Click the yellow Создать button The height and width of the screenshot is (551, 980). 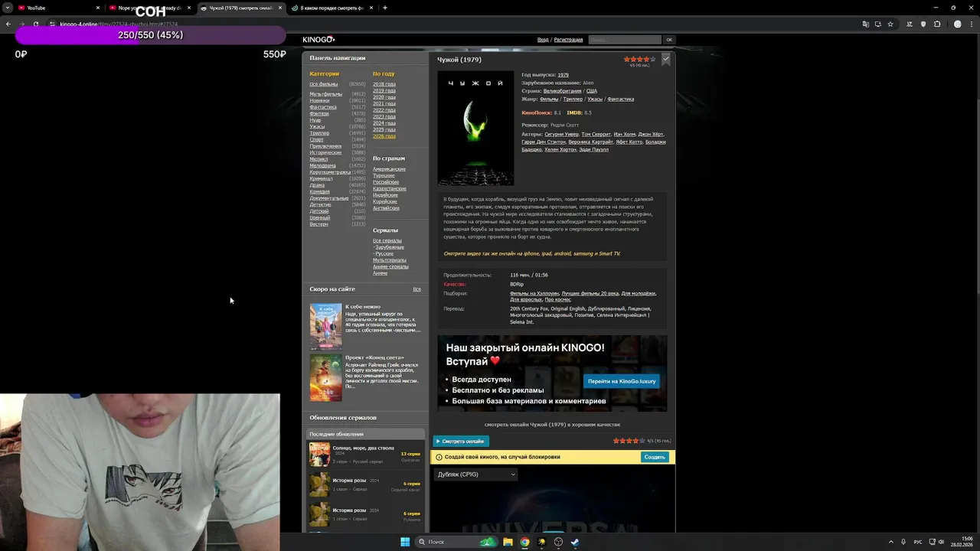(x=655, y=457)
